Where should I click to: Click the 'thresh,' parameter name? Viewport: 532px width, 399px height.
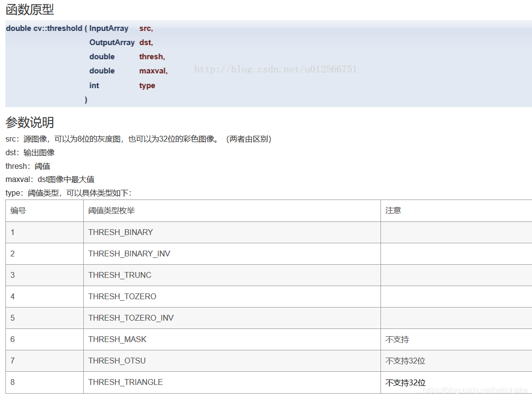(152, 57)
